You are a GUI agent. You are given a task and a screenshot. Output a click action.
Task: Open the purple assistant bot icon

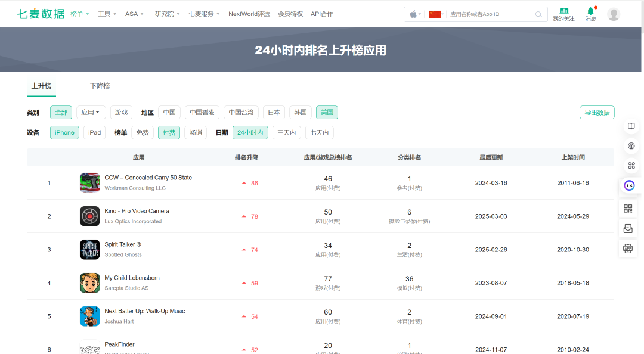click(629, 185)
